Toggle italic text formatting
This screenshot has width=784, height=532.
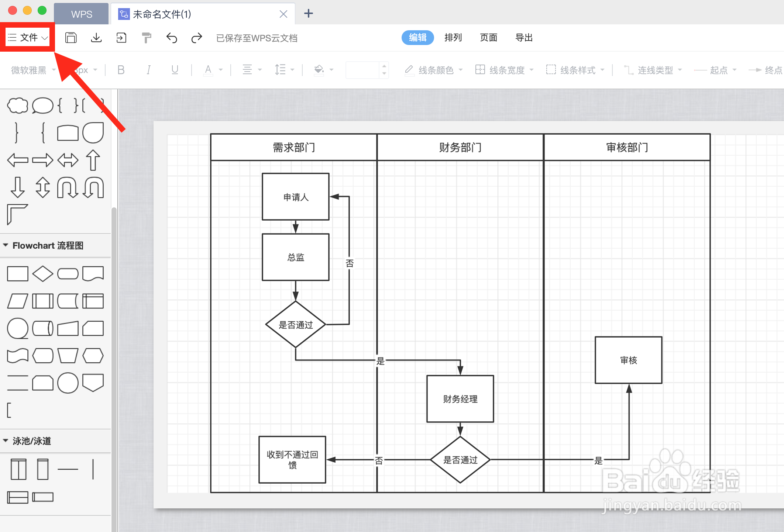click(x=148, y=70)
